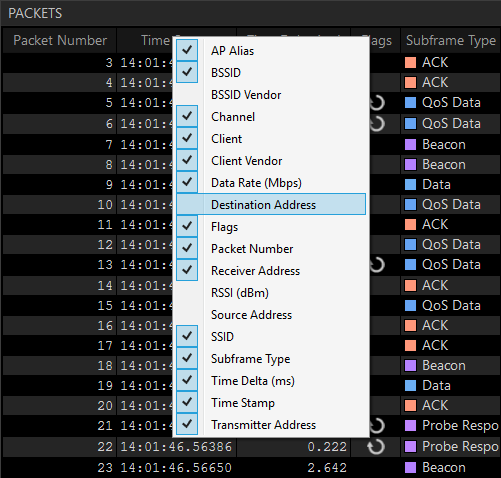Toggle the Channel column checkmark
The width and height of the screenshot is (501, 478).
tap(187, 116)
